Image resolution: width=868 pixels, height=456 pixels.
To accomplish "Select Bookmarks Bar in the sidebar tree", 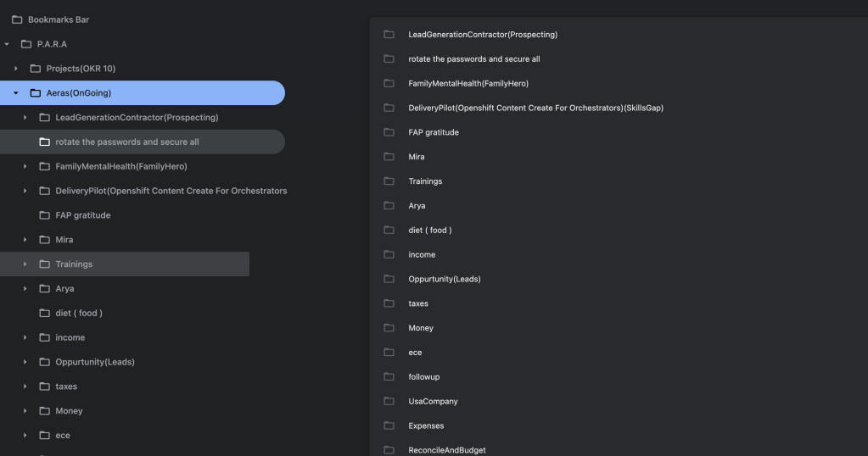I will point(59,19).
